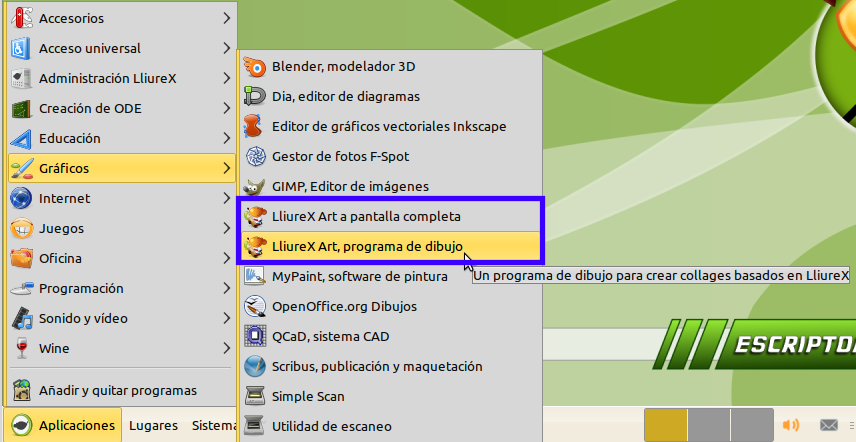The image size is (856, 442).
Task: Select Gestor de fotos F-Spot entry
Action: (391, 157)
